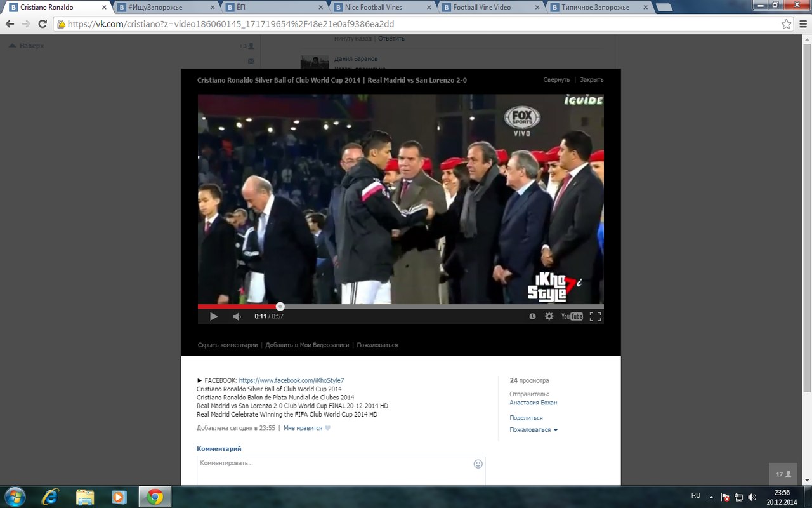The height and width of the screenshot is (508, 812).
Task: Open the system volume tray icon
Action: 752,497
